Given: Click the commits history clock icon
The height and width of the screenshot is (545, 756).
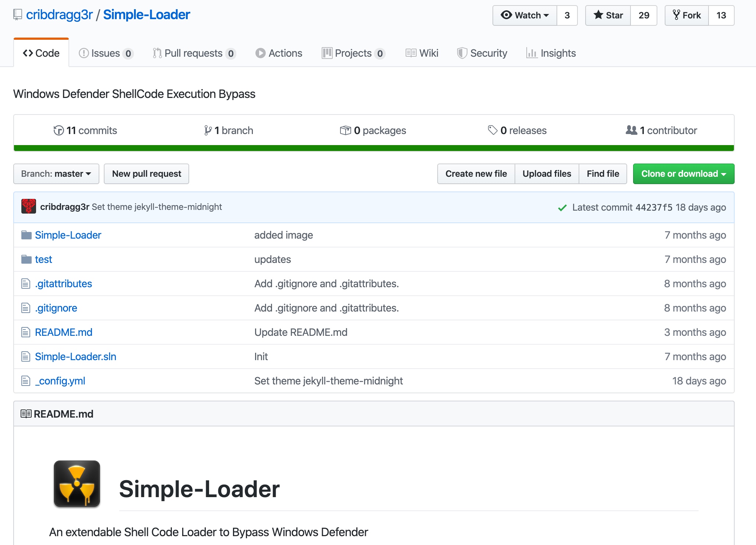Looking at the screenshot, I should tap(59, 130).
